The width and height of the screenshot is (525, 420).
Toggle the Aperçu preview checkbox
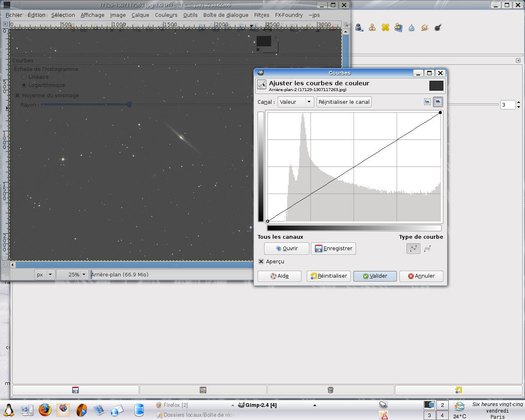(261, 261)
